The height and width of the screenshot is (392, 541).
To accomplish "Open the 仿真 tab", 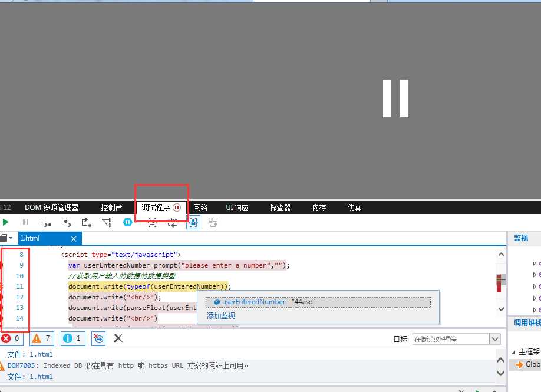I will pyautogui.click(x=354, y=207).
